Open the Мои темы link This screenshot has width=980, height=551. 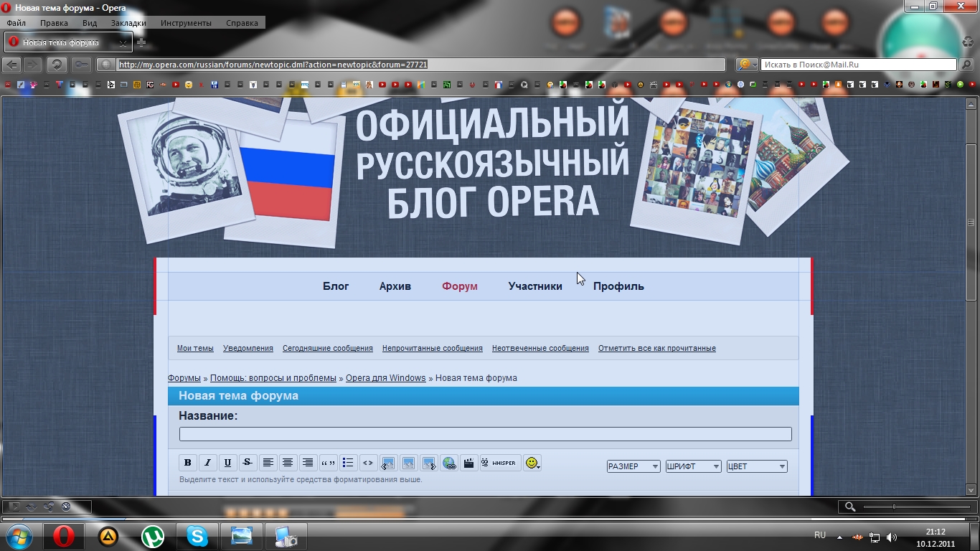195,348
